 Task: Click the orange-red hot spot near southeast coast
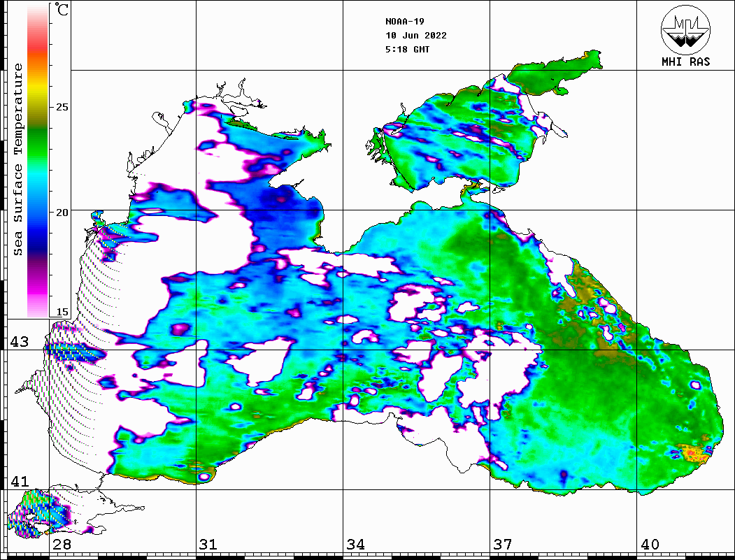click(x=694, y=454)
